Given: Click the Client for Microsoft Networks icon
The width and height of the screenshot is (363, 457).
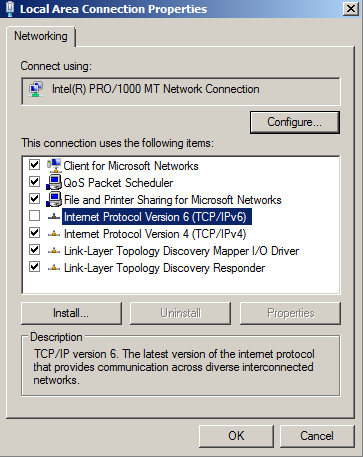Looking at the screenshot, I should pyautogui.click(x=54, y=165).
